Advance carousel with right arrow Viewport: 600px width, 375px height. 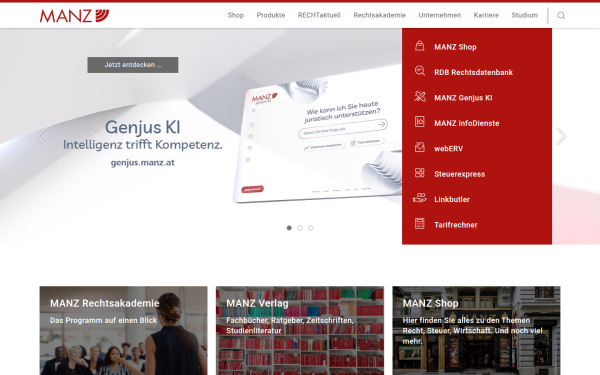click(561, 136)
